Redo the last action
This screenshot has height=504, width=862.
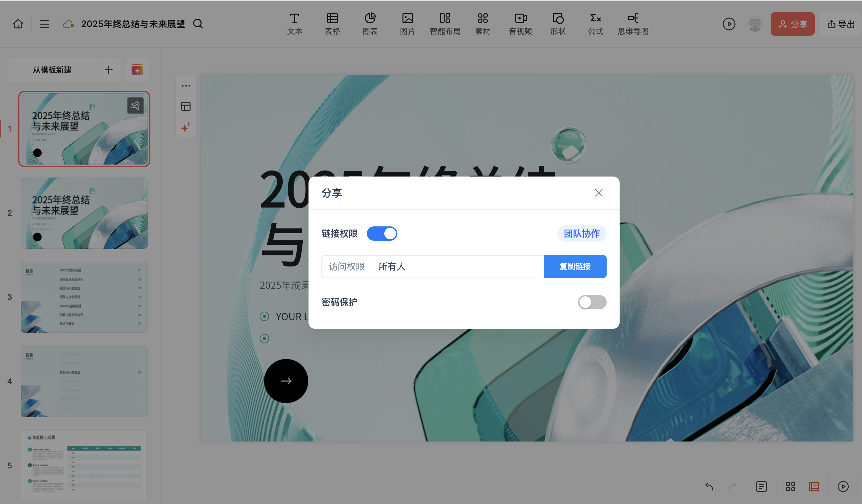[x=732, y=486]
